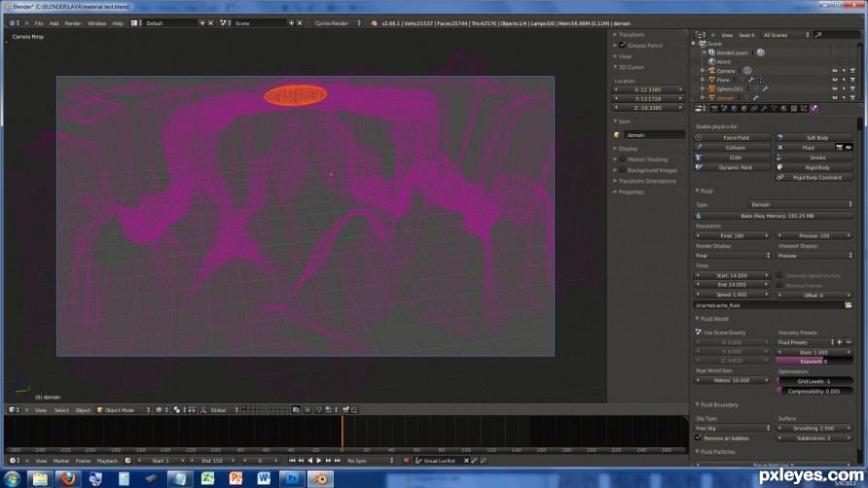Open the Object properties tab icon
This screenshot has width=868, height=488.
tap(744, 109)
